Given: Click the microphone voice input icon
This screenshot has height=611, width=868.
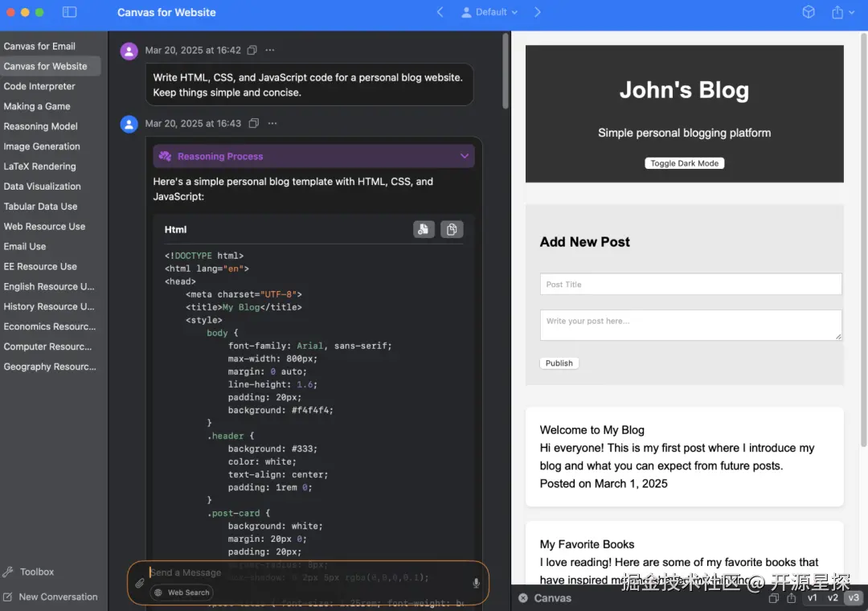Looking at the screenshot, I should (x=476, y=583).
